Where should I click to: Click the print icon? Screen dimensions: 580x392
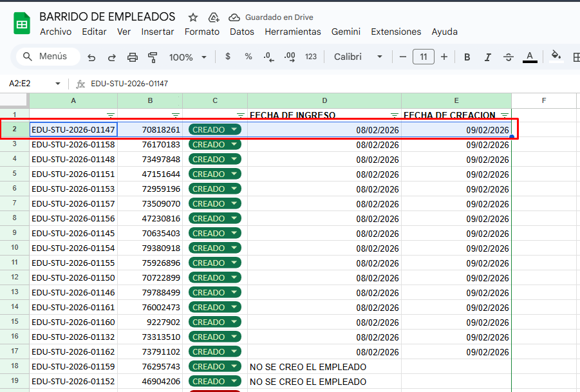coord(133,57)
